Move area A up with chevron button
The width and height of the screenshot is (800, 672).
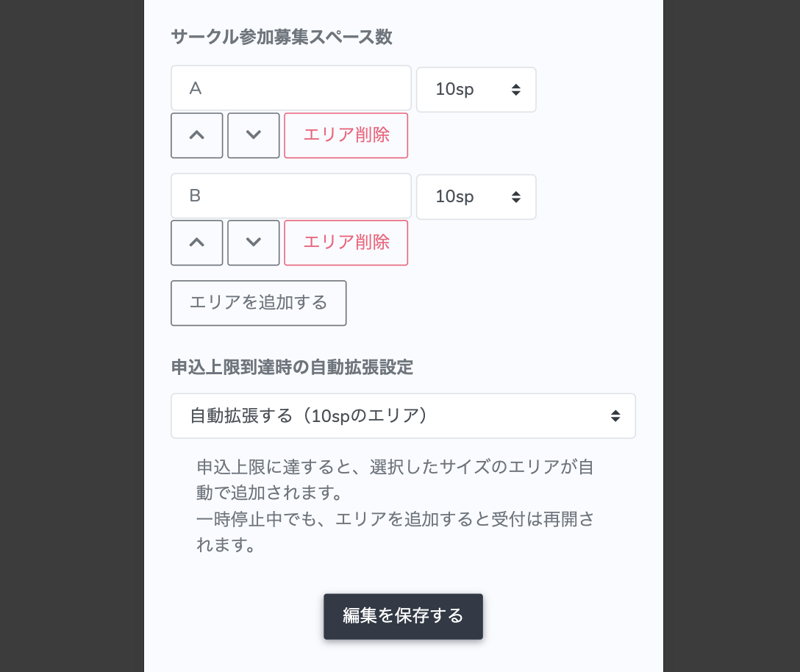(x=197, y=135)
